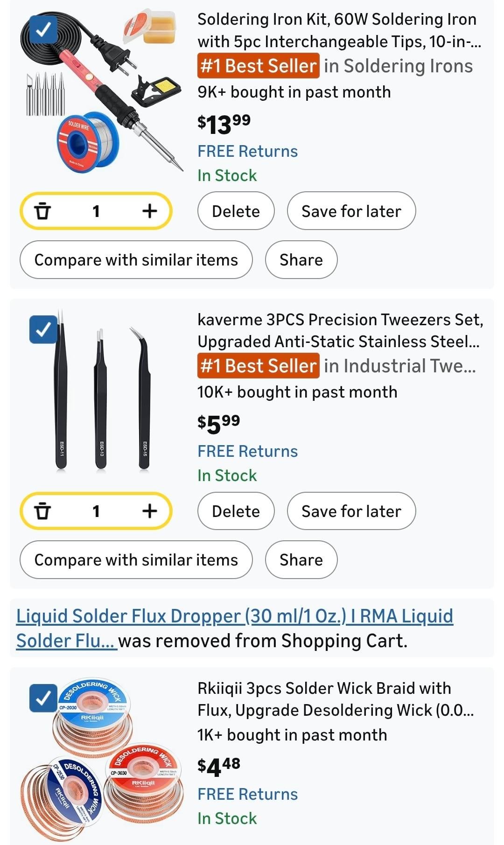This screenshot has height=845, width=504.
Task: Delete the Soldering Iron Kit from cart
Action: pos(236,211)
